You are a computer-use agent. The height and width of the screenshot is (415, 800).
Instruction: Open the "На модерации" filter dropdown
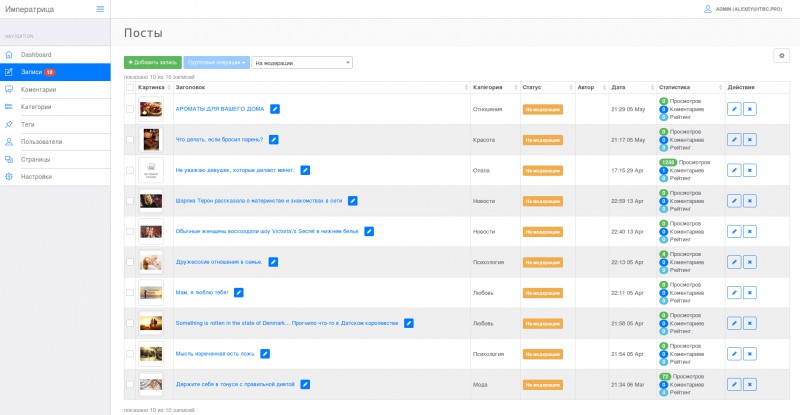point(302,63)
